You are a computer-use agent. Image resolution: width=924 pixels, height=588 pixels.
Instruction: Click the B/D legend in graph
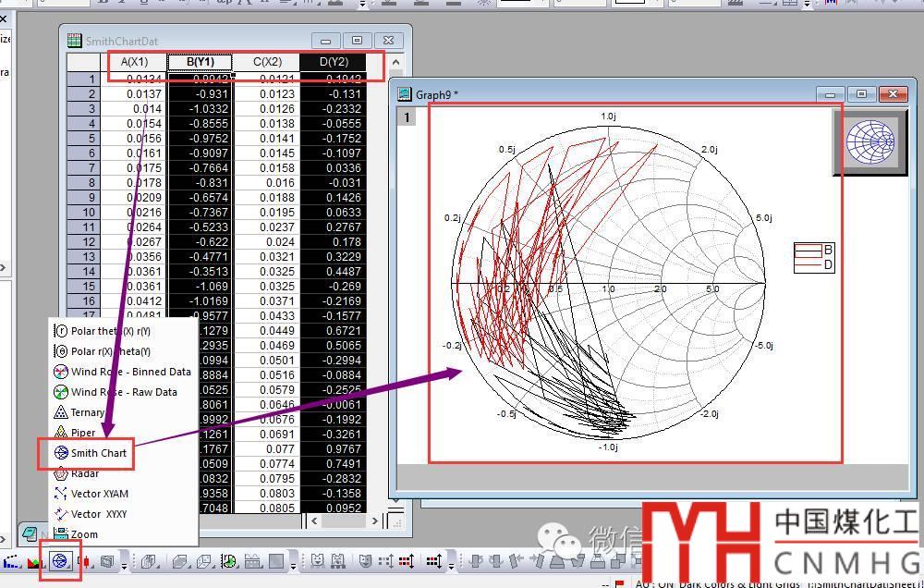pos(814,257)
